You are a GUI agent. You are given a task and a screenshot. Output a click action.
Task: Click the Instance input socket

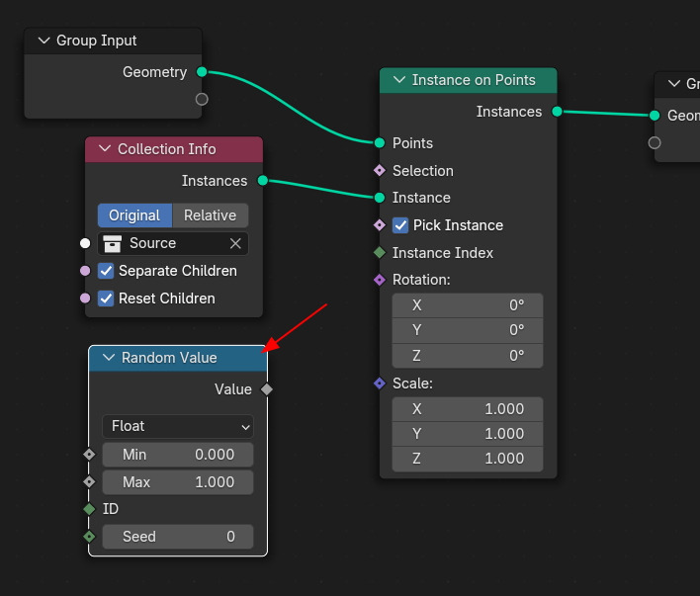pyautogui.click(x=380, y=198)
